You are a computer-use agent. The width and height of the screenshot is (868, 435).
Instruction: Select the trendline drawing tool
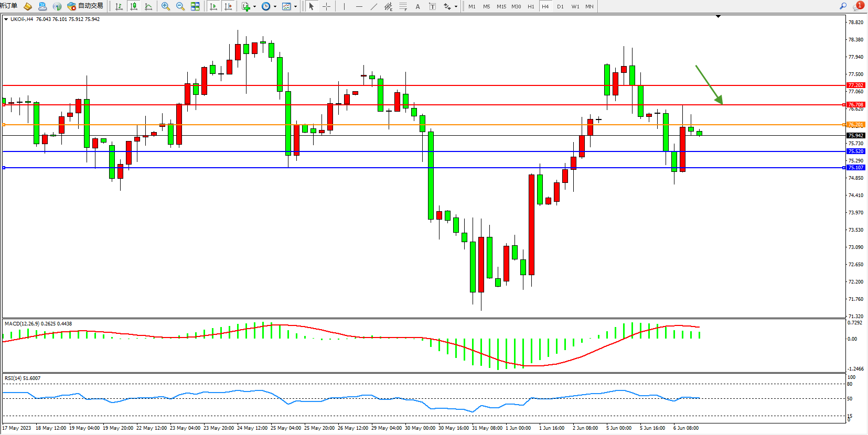point(373,6)
